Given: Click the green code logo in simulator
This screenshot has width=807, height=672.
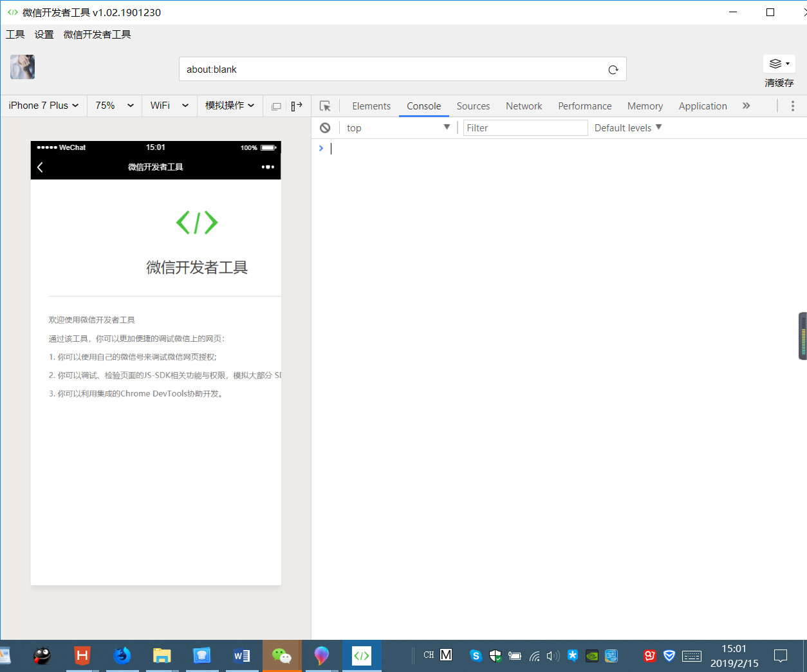Looking at the screenshot, I should pos(197,223).
